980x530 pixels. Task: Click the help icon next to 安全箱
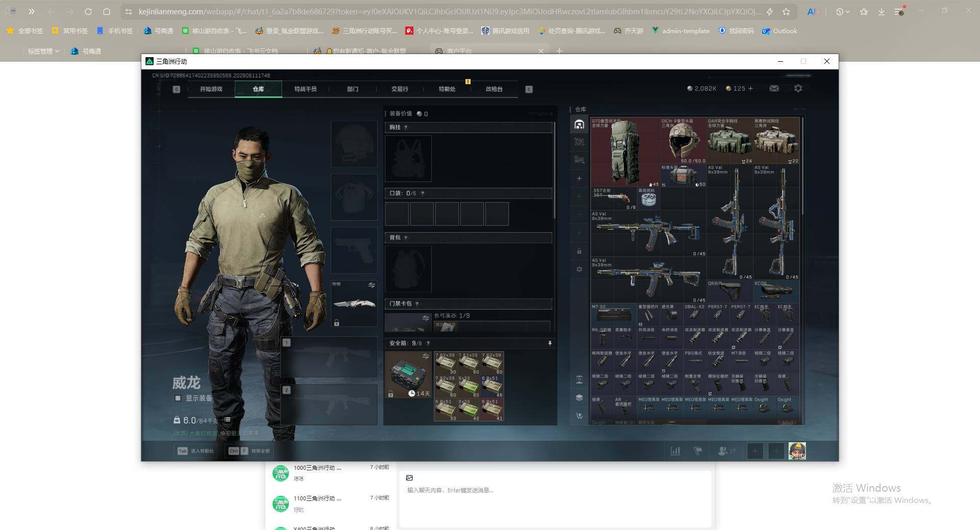[x=428, y=343]
